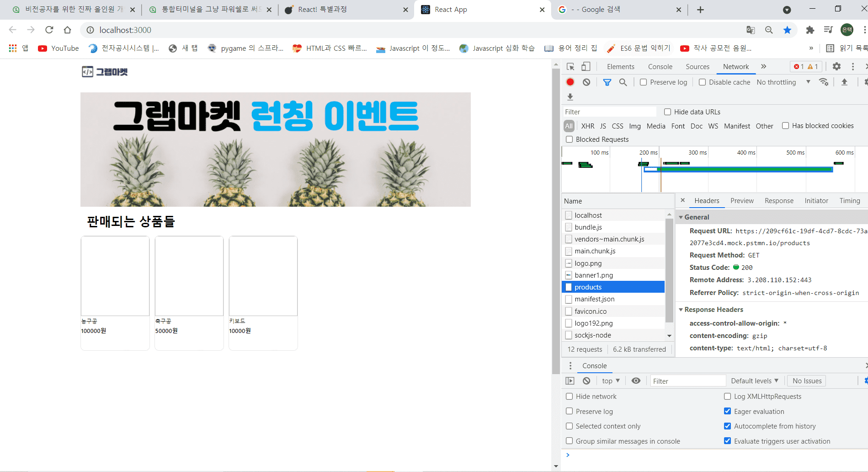Check Group similar messages in console
The height and width of the screenshot is (472, 868).
click(x=569, y=441)
